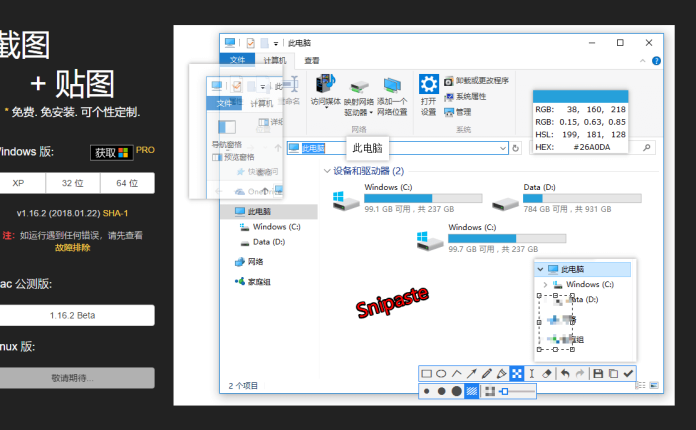Viewport: 696px width, 430px height.
Task: Choose the medium dot brush size
Action: pyautogui.click(x=441, y=391)
